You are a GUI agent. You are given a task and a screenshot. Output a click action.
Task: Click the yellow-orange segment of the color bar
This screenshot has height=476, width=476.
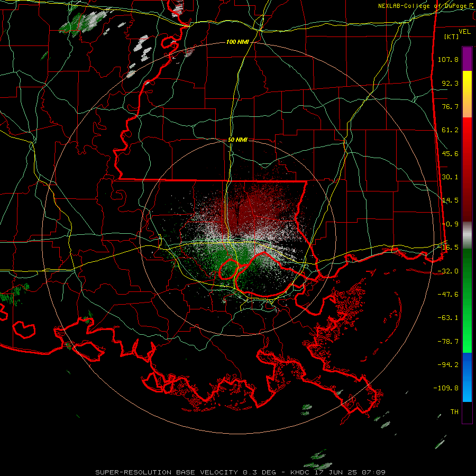click(467, 94)
